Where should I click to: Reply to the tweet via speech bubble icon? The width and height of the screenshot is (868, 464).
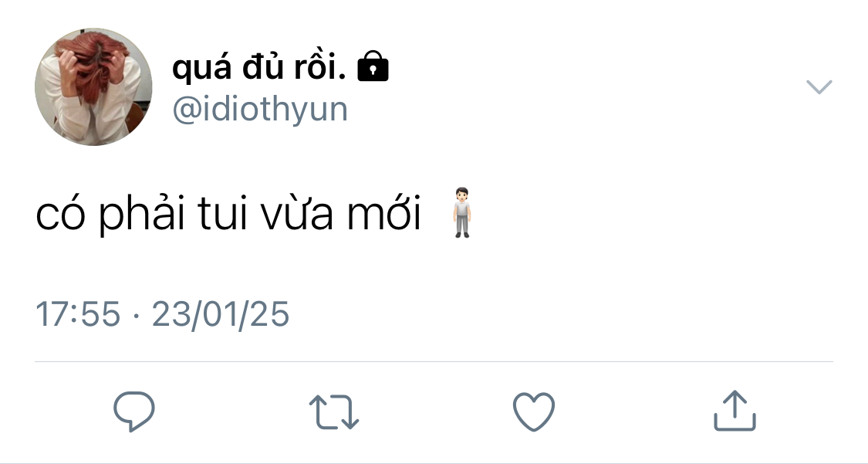tap(134, 412)
